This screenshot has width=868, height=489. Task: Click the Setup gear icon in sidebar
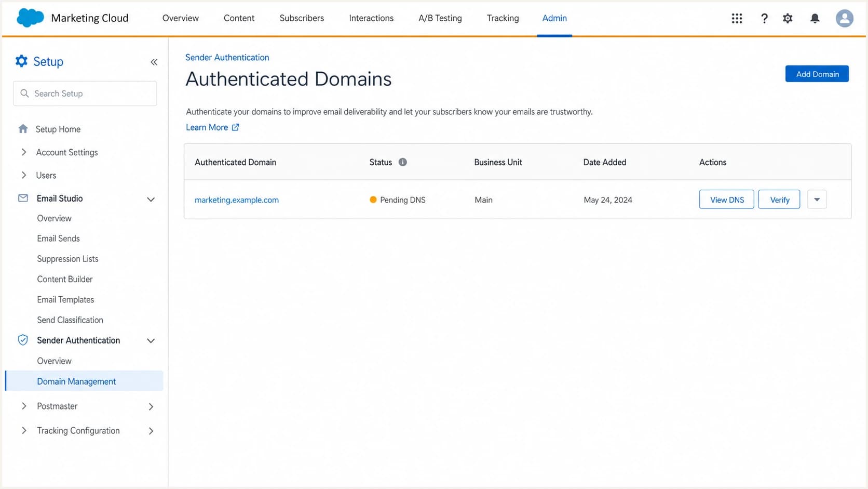(x=21, y=61)
